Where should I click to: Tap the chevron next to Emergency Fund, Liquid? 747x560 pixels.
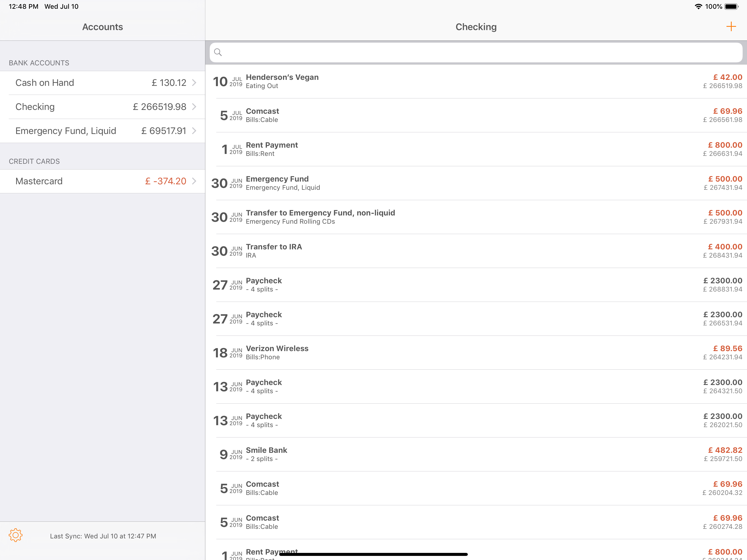pyautogui.click(x=194, y=131)
